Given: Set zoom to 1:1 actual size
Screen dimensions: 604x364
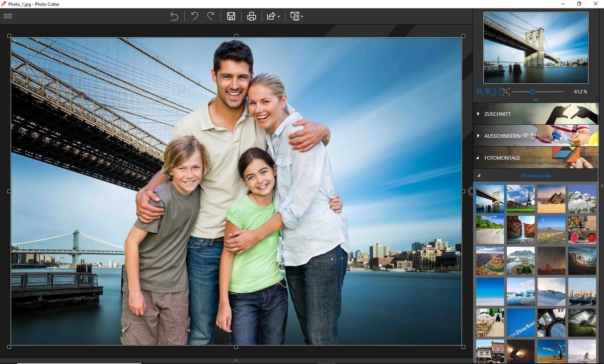Looking at the screenshot, I should (x=497, y=92).
